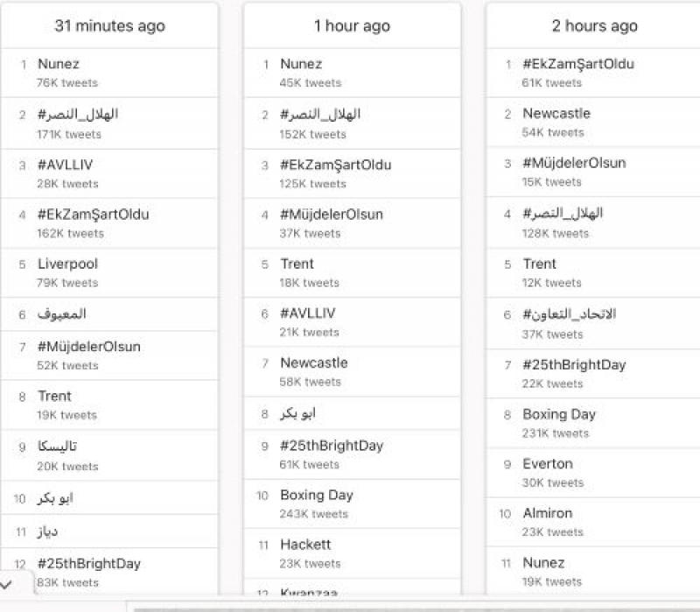Open Newcastle trend with 58K tweets
This screenshot has height=612, width=700.
pos(313,362)
